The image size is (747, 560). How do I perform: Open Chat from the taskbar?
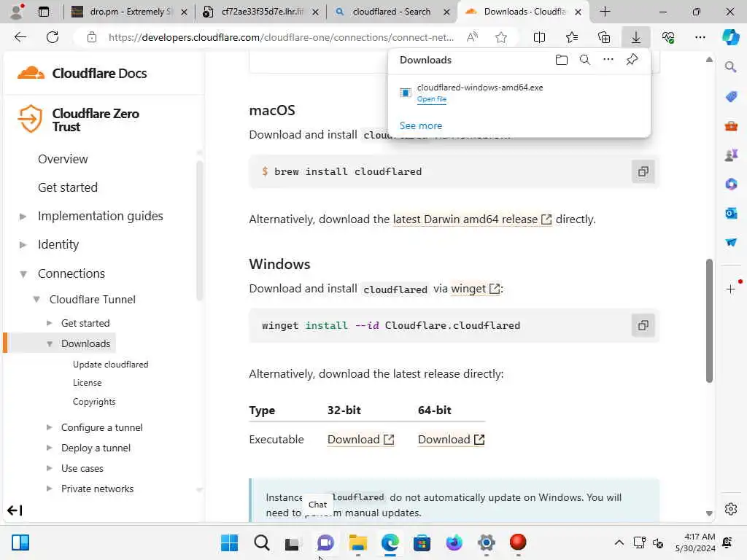click(325, 542)
